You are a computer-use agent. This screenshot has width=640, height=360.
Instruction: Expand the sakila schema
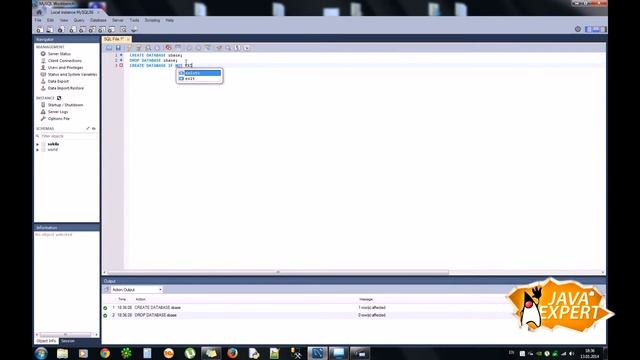[38, 144]
